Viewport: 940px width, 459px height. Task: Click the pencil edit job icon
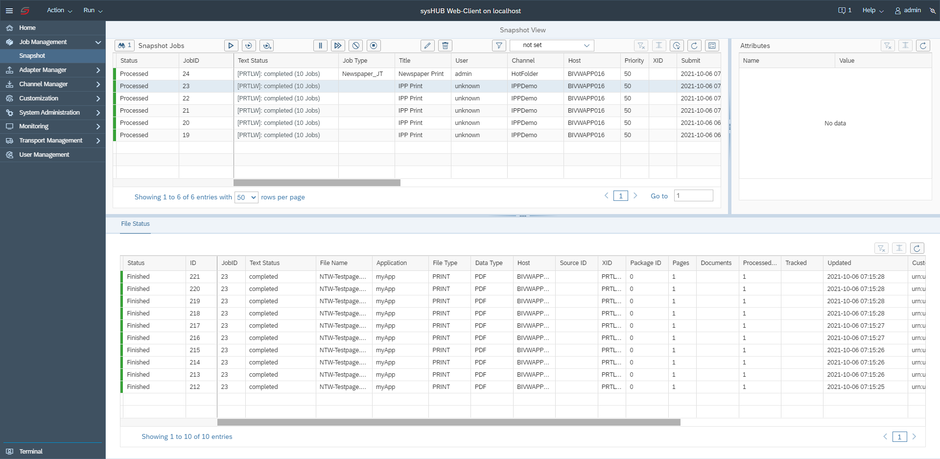click(427, 46)
